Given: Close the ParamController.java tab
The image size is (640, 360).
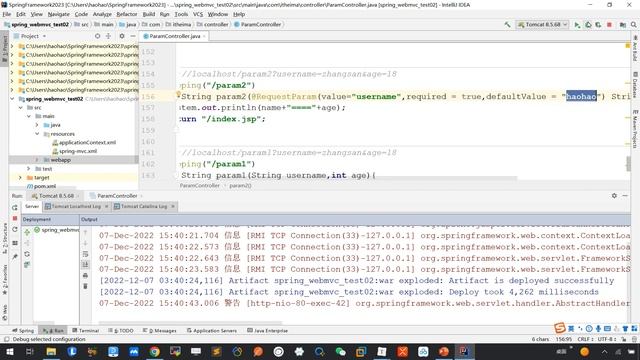Looking at the screenshot, I should (204, 36).
